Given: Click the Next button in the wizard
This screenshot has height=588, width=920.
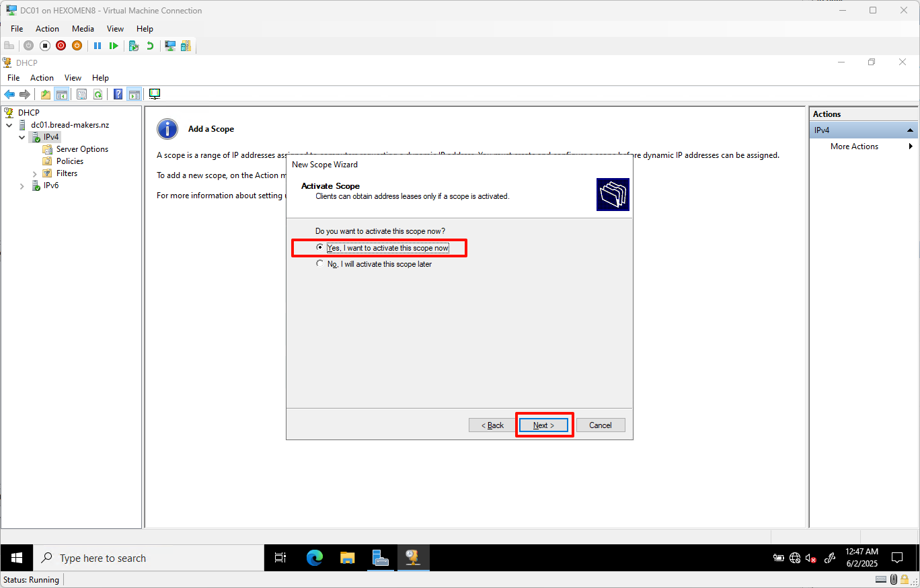Looking at the screenshot, I should pyautogui.click(x=544, y=425).
